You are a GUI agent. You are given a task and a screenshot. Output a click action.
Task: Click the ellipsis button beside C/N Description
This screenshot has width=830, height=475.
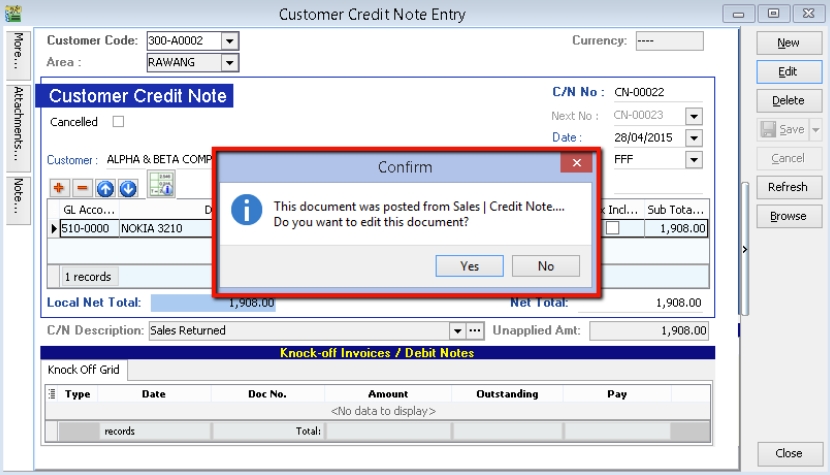click(475, 330)
